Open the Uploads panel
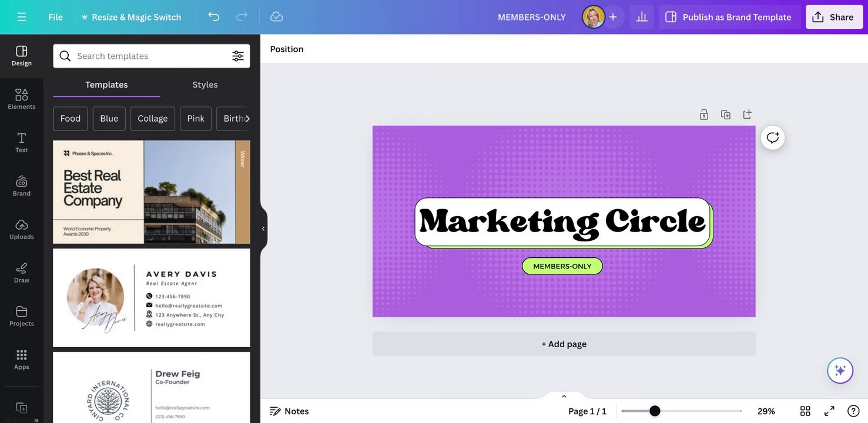868x423 pixels. point(22,230)
